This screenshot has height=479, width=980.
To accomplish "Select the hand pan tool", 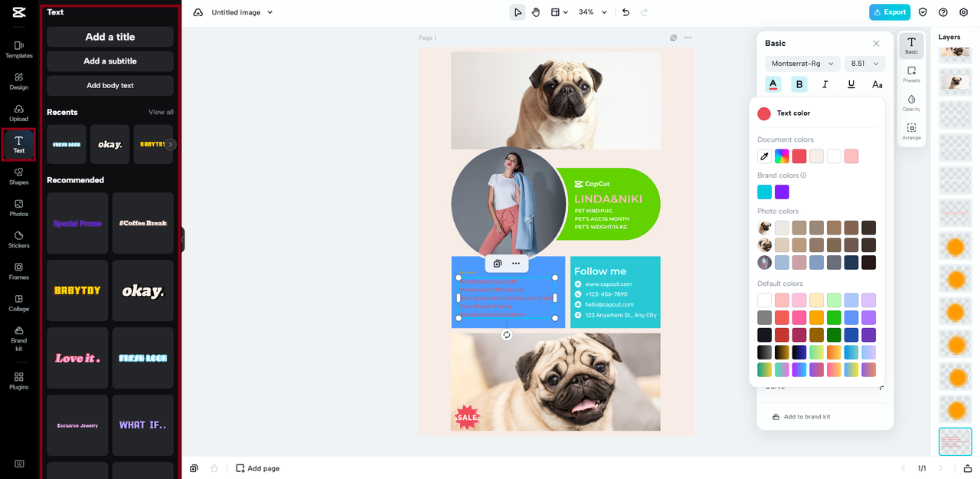I will coord(536,12).
